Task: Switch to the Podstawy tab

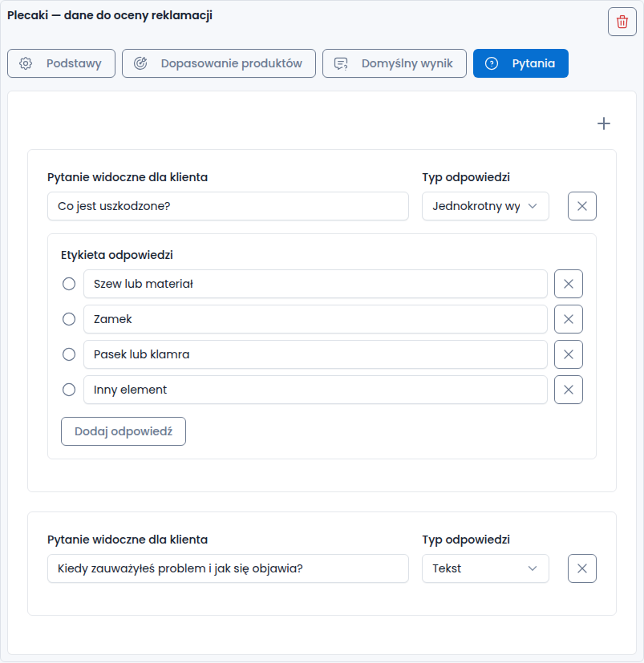Action: 62,63
